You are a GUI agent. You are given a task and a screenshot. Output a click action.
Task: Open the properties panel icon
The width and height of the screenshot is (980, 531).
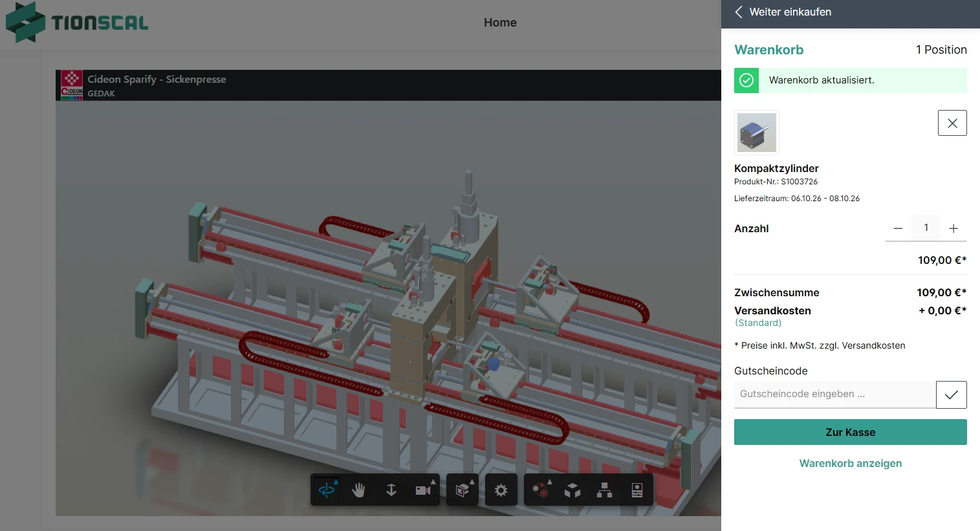tap(637, 490)
